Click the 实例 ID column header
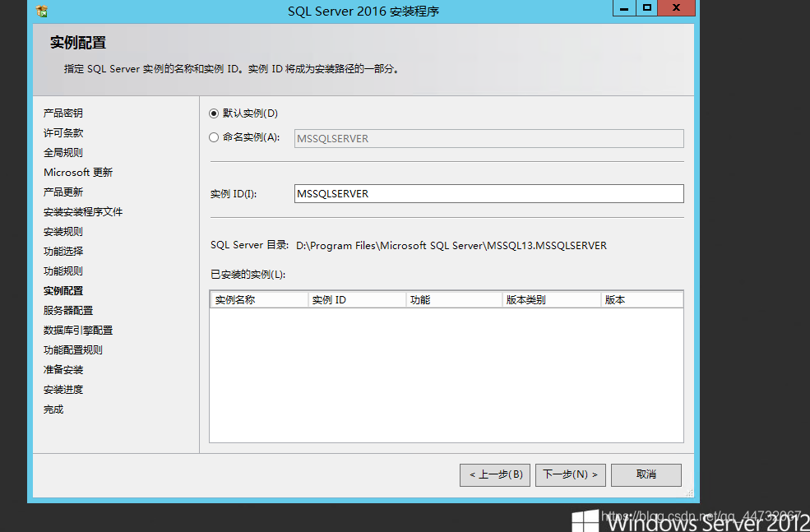This screenshot has width=810, height=532. (357, 299)
